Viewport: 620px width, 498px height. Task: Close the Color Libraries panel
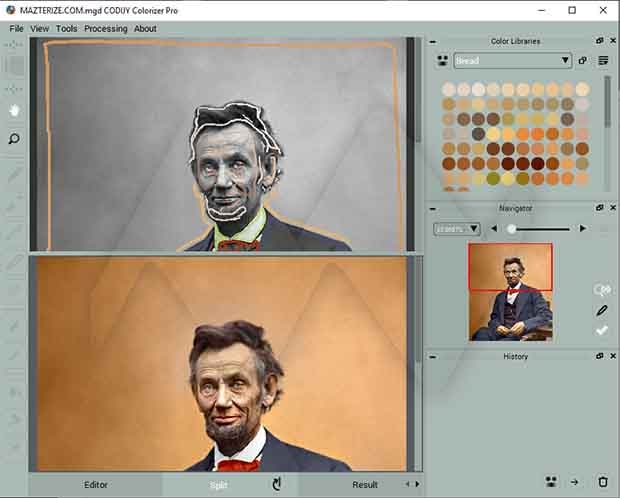point(613,41)
